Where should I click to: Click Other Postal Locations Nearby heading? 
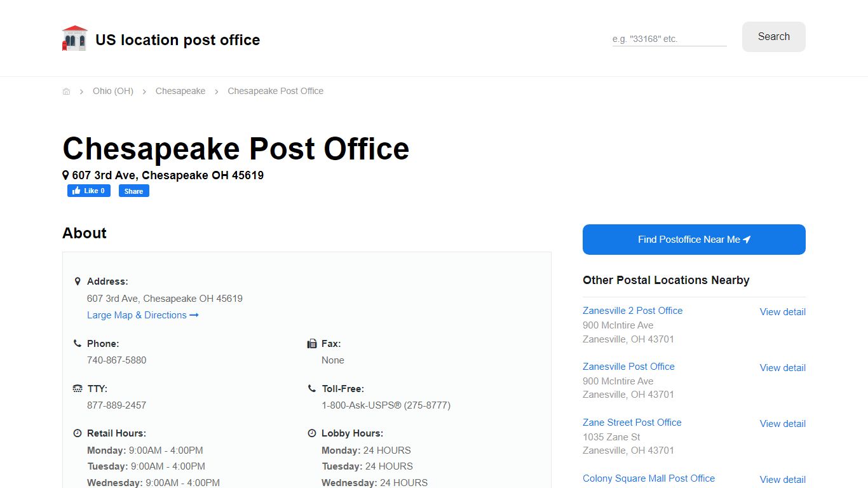(x=666, y=280)
